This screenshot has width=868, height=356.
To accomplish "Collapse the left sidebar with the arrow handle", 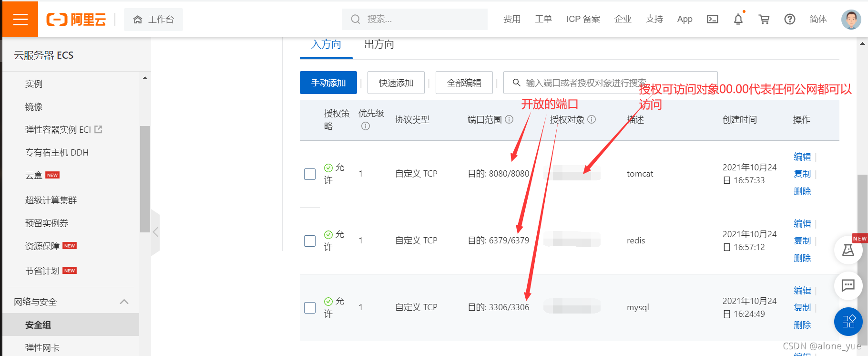I will 155,232.
